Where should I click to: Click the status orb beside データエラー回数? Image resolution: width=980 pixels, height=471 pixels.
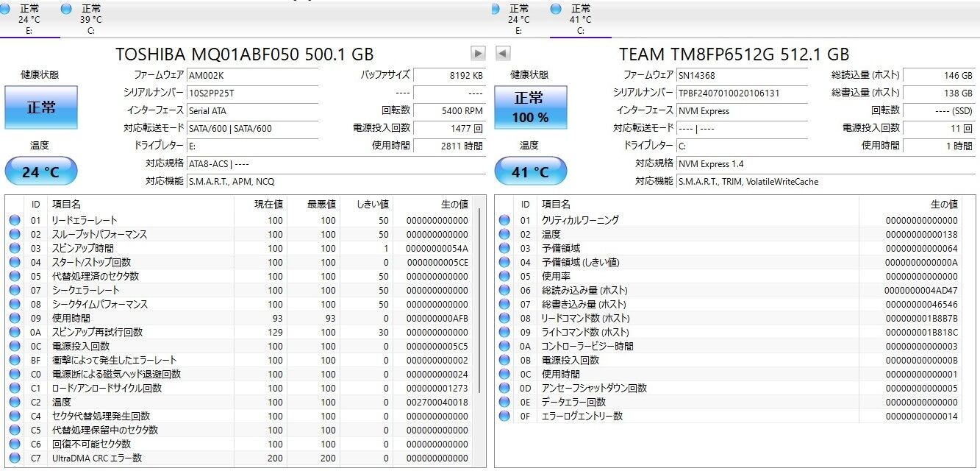504,403
